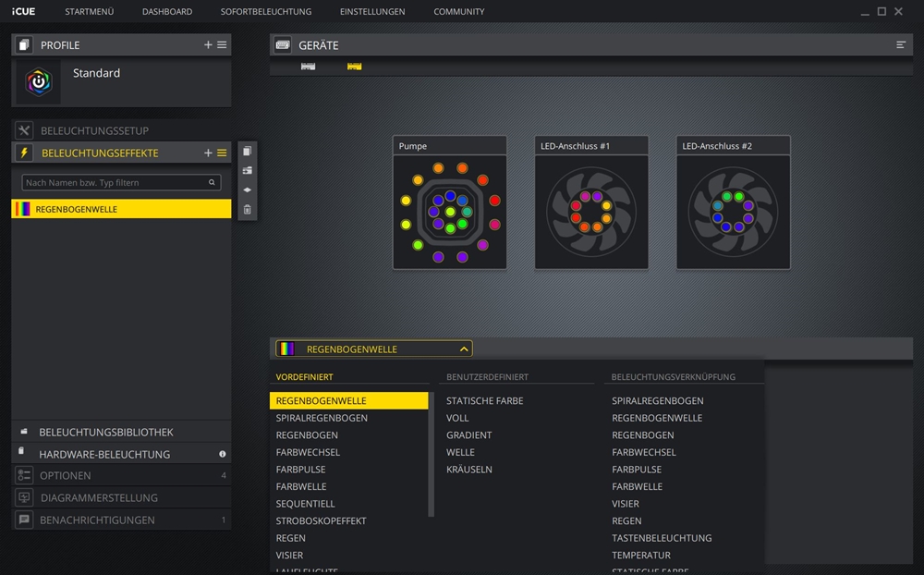The width and height of the screenshot is (924, 575).
Task: Expand the Diagrammerstellung section
Action: pos(121,497)
